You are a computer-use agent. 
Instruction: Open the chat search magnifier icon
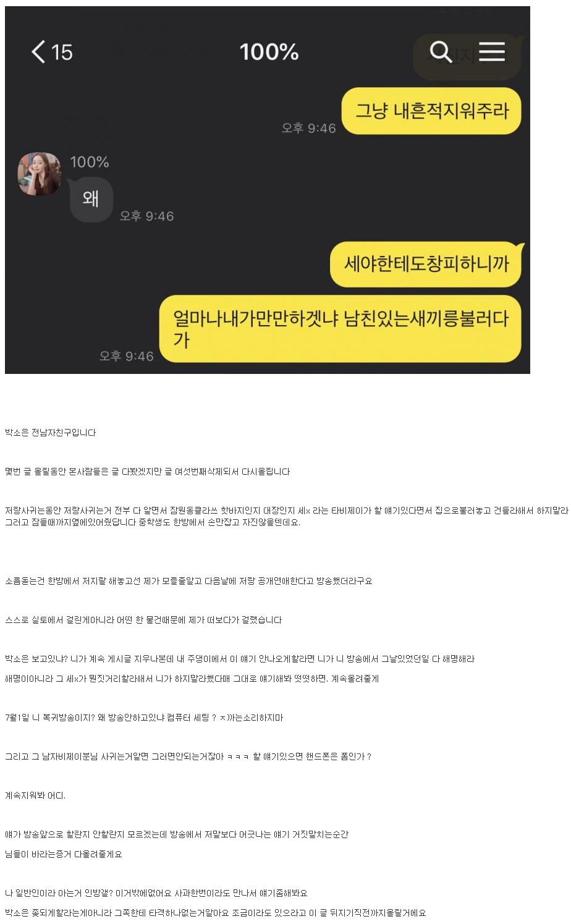coord(441,52)
